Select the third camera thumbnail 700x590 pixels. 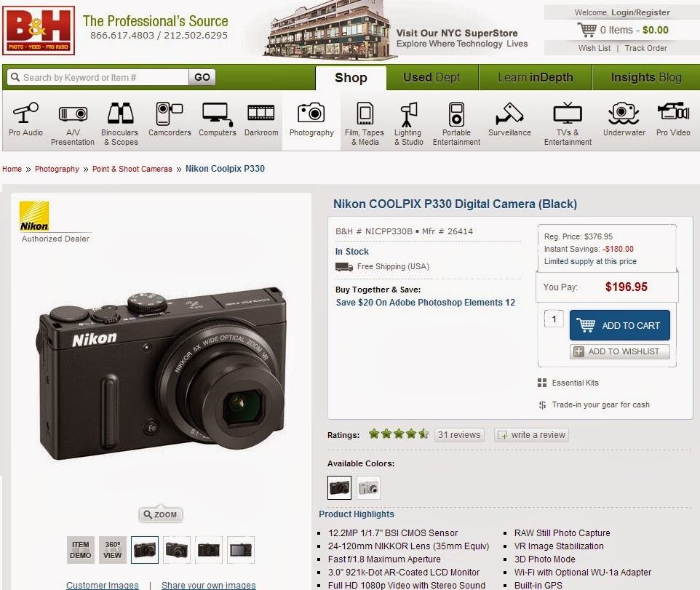(209, 550)
